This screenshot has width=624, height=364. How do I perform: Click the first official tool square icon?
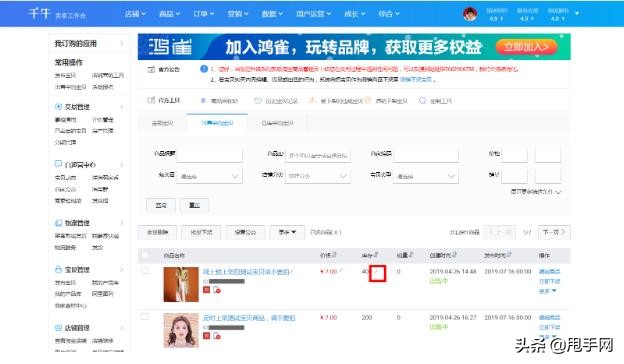203,101
